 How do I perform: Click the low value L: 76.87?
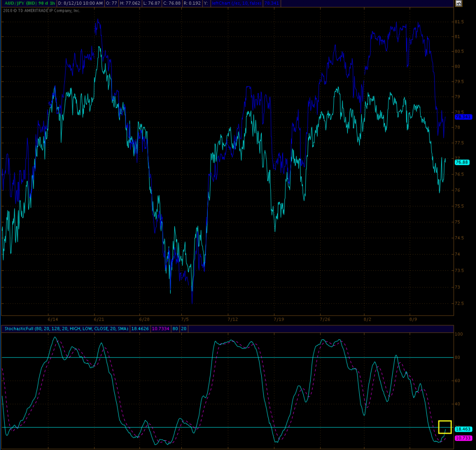click(x=152, y=3)
